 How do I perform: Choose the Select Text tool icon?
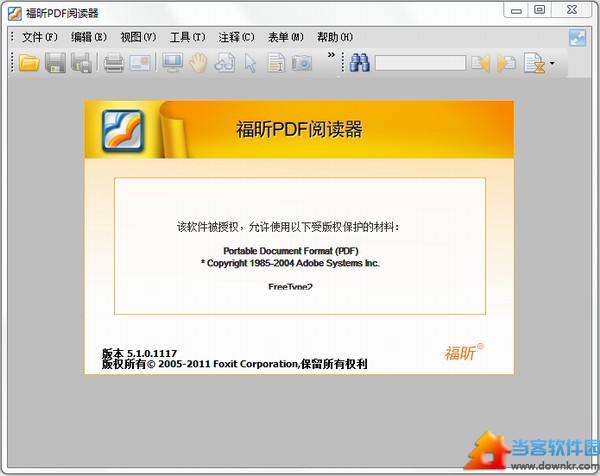[276, 63]
